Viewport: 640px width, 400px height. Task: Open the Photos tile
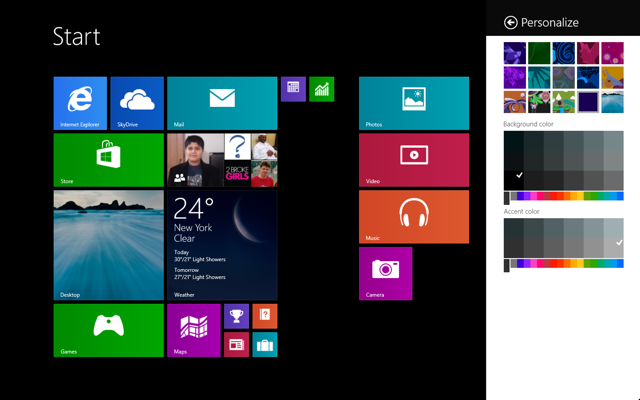[x=414, y=103]
